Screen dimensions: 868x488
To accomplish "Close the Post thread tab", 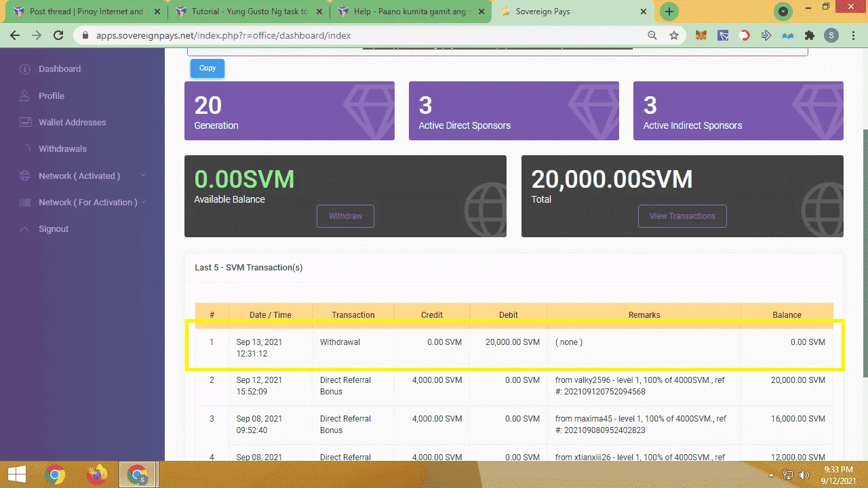I will [157, 12].
